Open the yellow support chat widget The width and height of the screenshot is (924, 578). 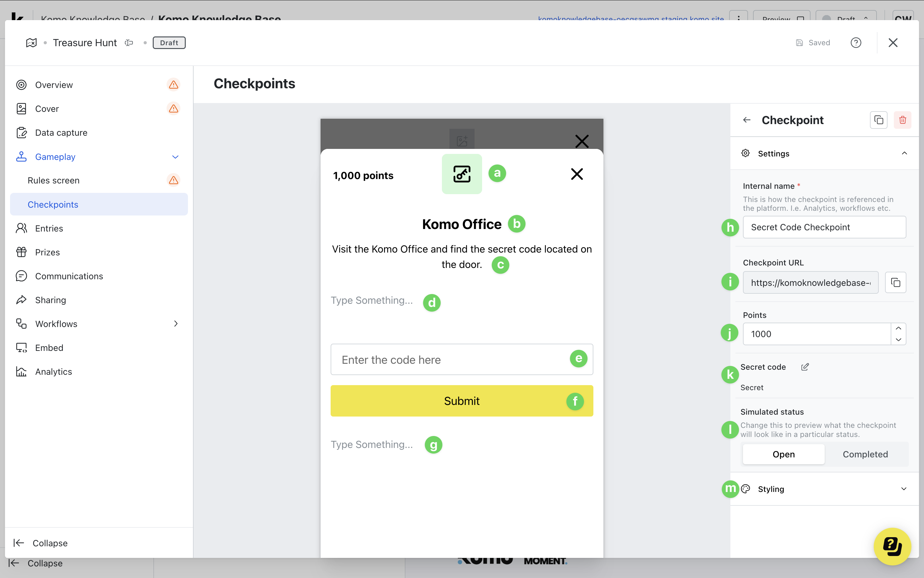tap(892, 546)
